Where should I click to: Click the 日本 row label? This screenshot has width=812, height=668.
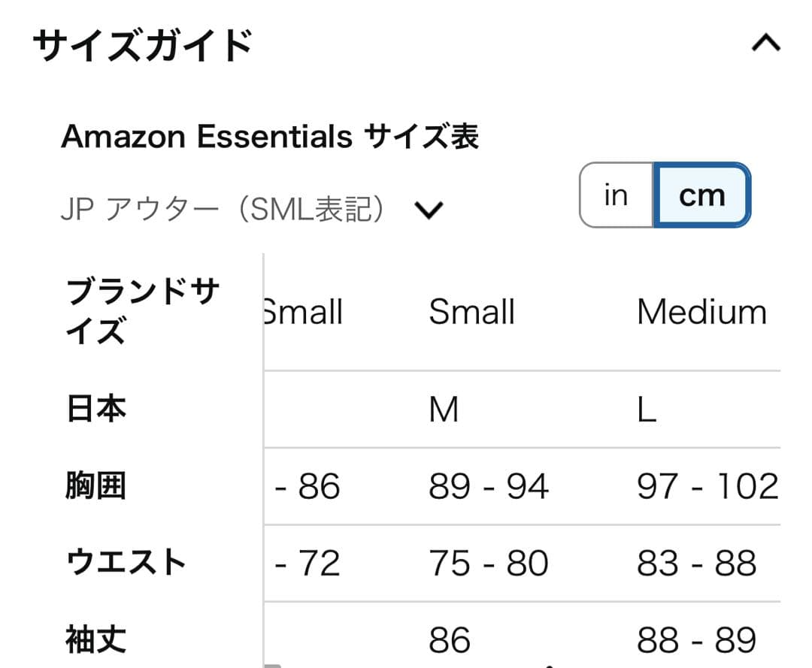click(x=96, y=410)
